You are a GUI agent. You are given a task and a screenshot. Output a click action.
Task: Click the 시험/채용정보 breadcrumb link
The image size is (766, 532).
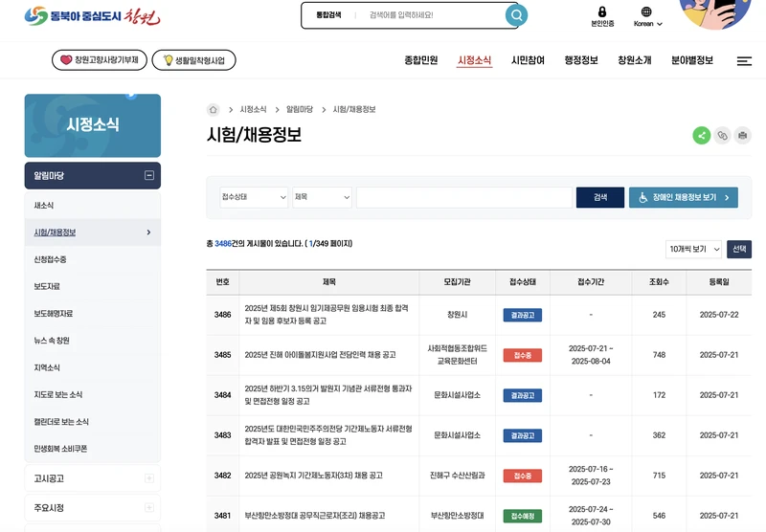(x=354, y=109)
